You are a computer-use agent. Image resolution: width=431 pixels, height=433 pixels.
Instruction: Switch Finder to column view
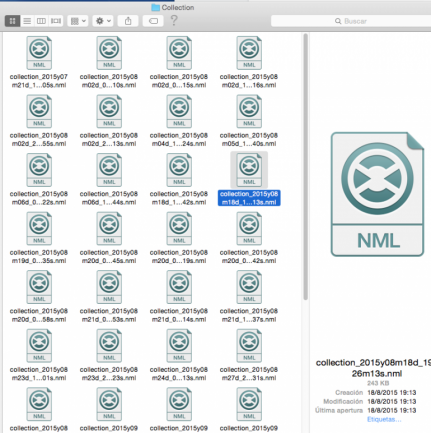(x=41, y=21)
